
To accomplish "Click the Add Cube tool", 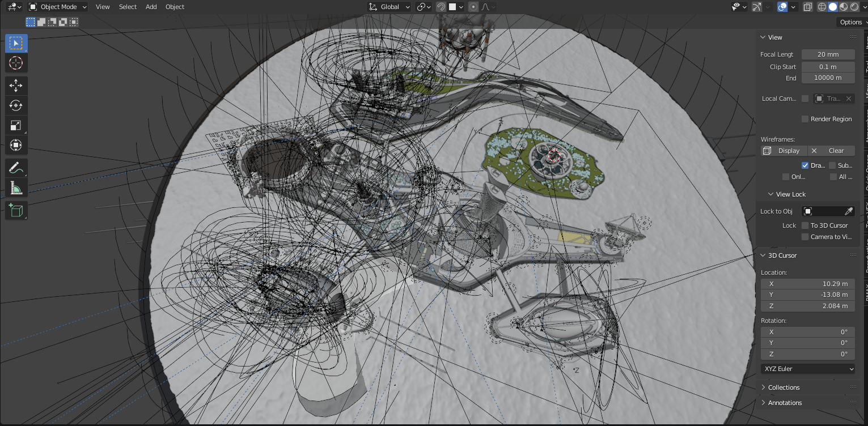I will tap(16, 211).
